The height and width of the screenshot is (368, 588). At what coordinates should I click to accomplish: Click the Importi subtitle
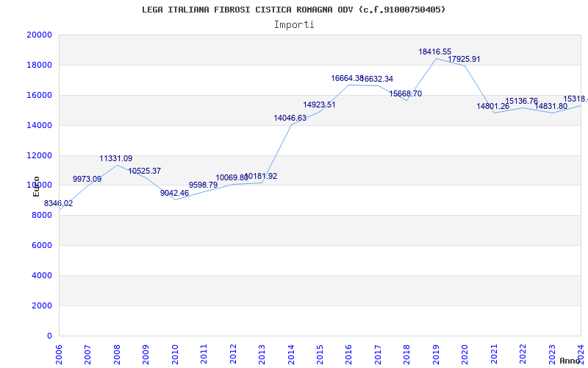click(294, 25)
